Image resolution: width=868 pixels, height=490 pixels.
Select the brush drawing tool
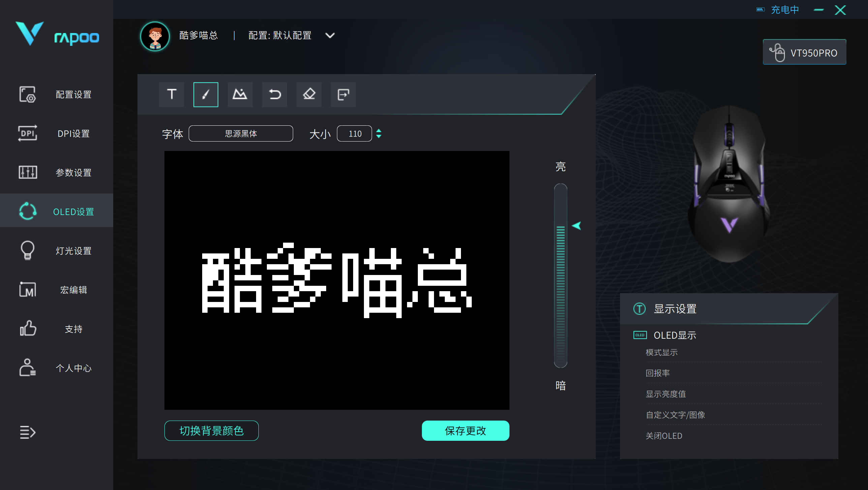click(206, 94)
